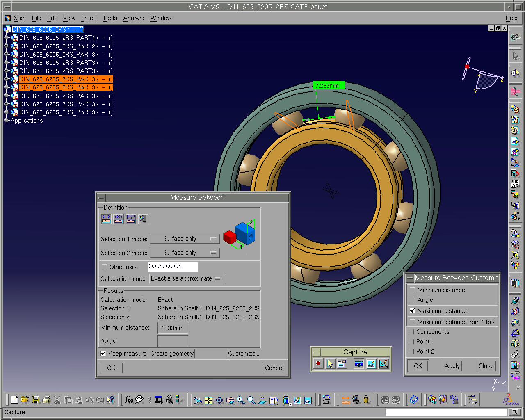Viewport: 525px width, 420px height.
Task: Uncheck the Maximum distance checkbox
Action: click(x=413, y=311)
